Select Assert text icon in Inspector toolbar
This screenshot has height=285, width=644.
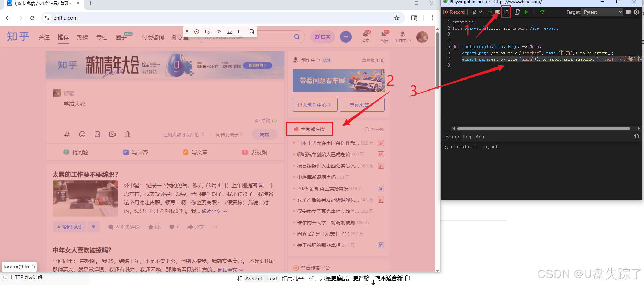(490, 12)
